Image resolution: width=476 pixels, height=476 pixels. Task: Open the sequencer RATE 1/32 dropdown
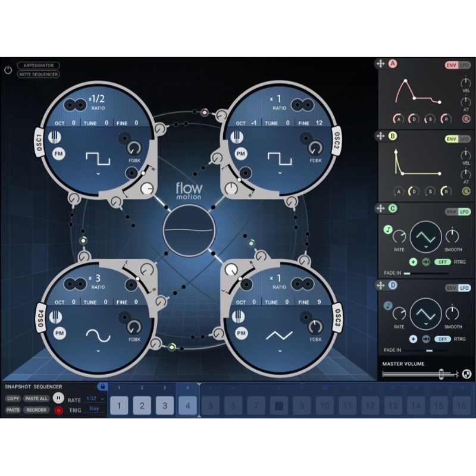(95, 399)
